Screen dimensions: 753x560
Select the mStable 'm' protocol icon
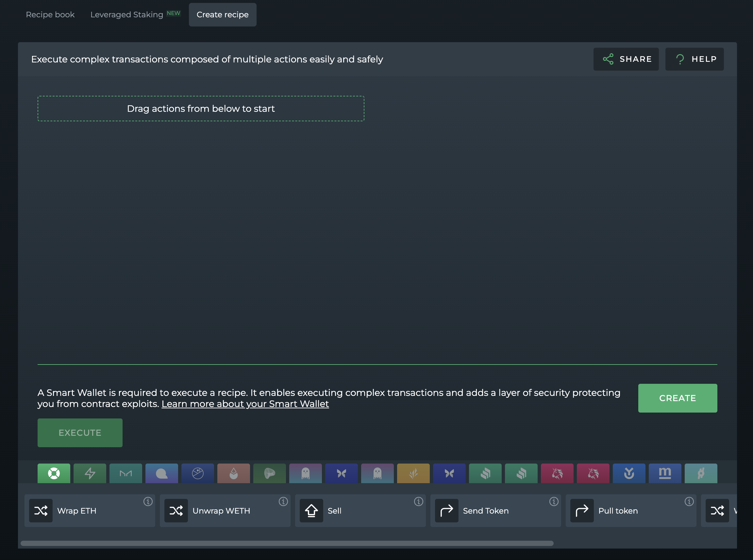665,473
